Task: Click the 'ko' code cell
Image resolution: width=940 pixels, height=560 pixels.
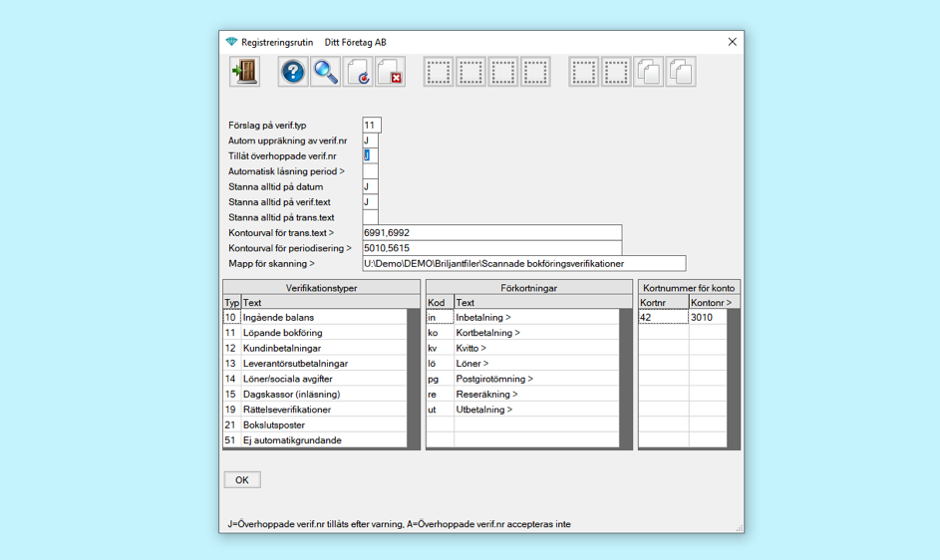Action: point(440,333)
